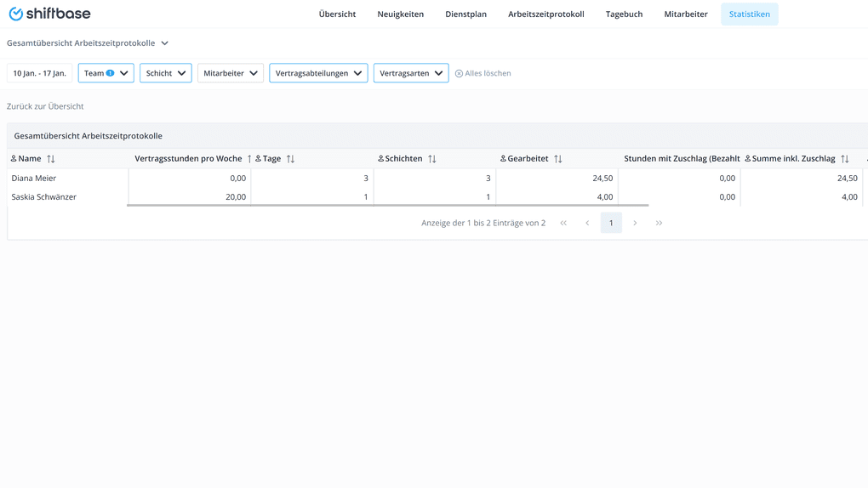Open the Neuigkeiten tab

(x=400, y=14)
